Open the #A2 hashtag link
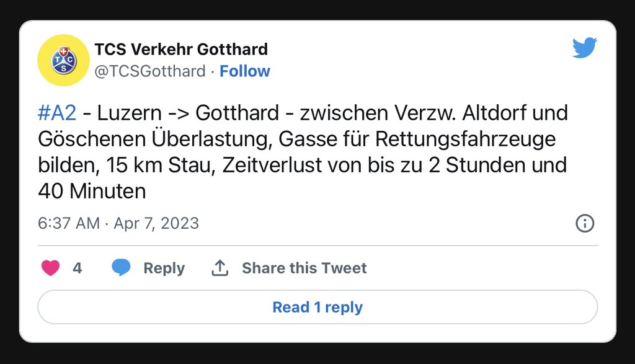This screenshot has height=364, width=635. (x=57, y=113)
